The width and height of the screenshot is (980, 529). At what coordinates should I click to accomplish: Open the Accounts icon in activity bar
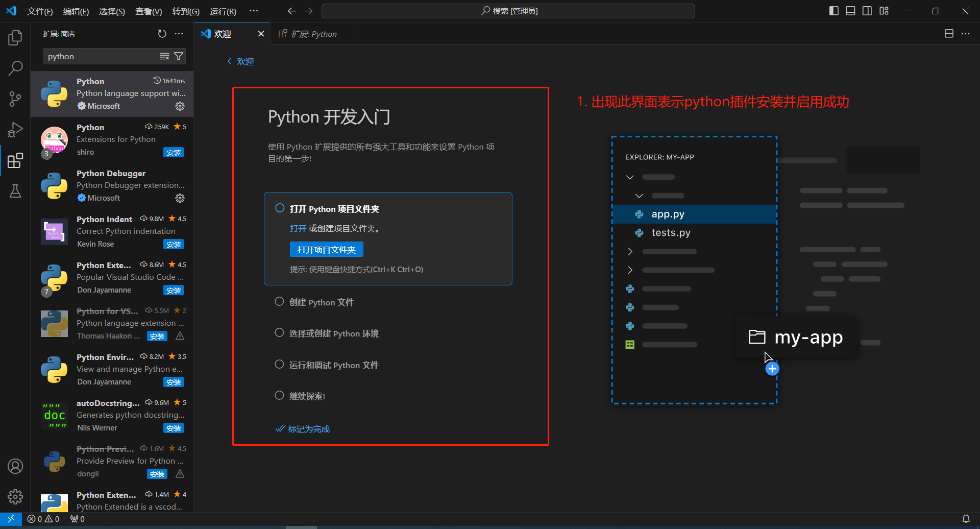click(15, 466)
